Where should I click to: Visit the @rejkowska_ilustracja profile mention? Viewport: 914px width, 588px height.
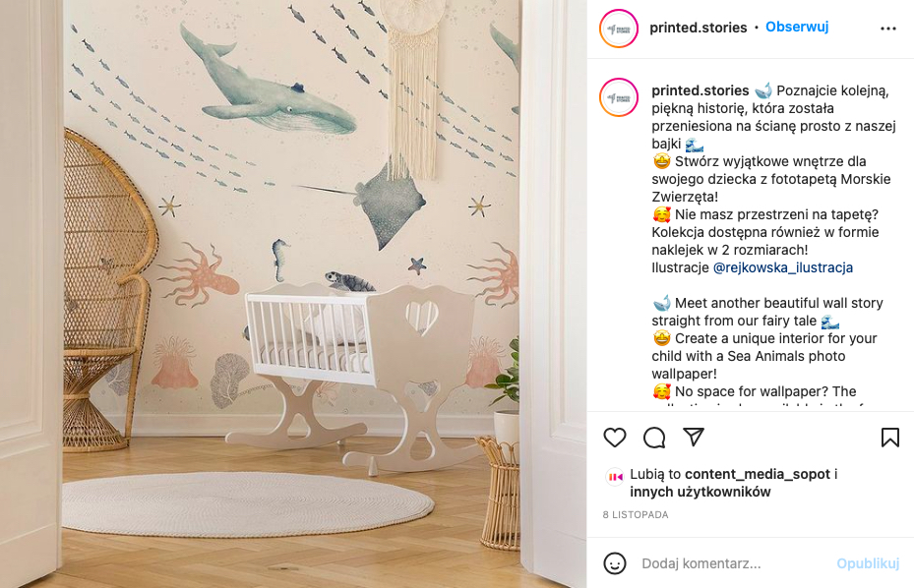click(x=783, y=267)
